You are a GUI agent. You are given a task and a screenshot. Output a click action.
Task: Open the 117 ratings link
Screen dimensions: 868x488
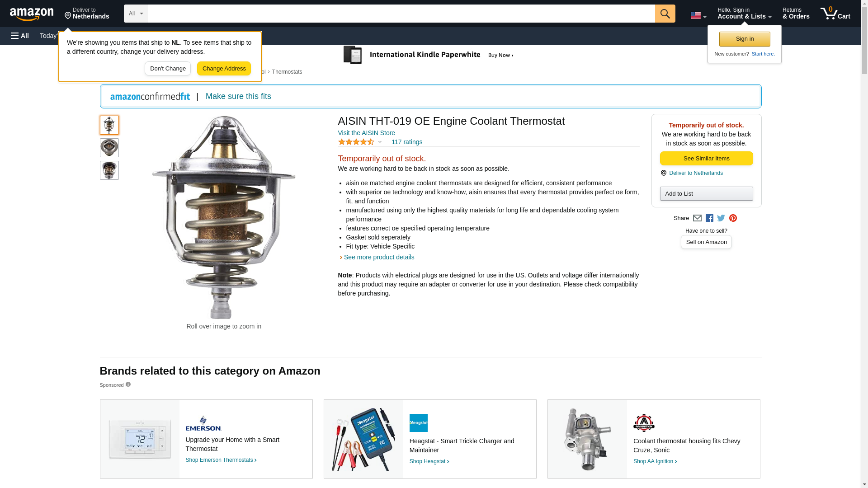[407, 142]
